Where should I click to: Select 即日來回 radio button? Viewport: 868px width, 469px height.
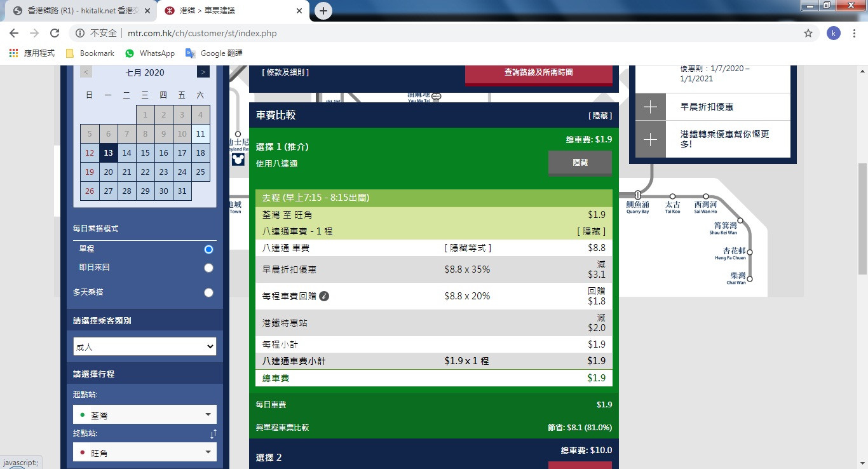pos(208,268)
